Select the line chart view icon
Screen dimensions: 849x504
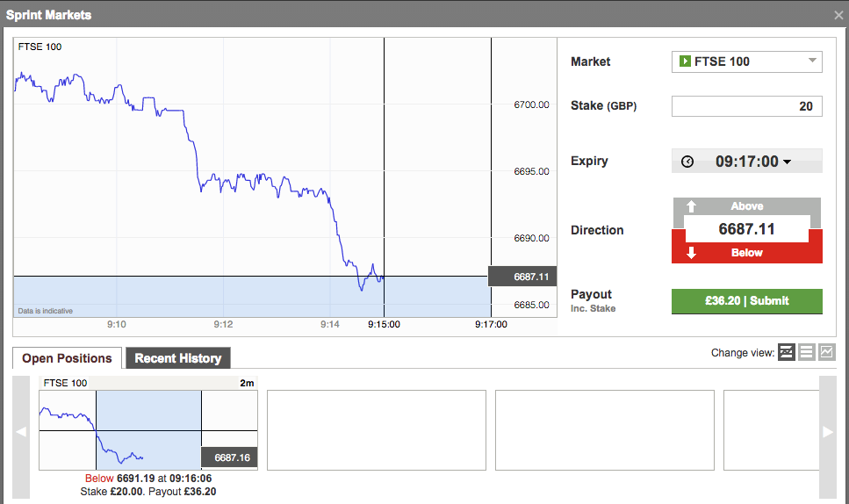click(x=827, y=352)
